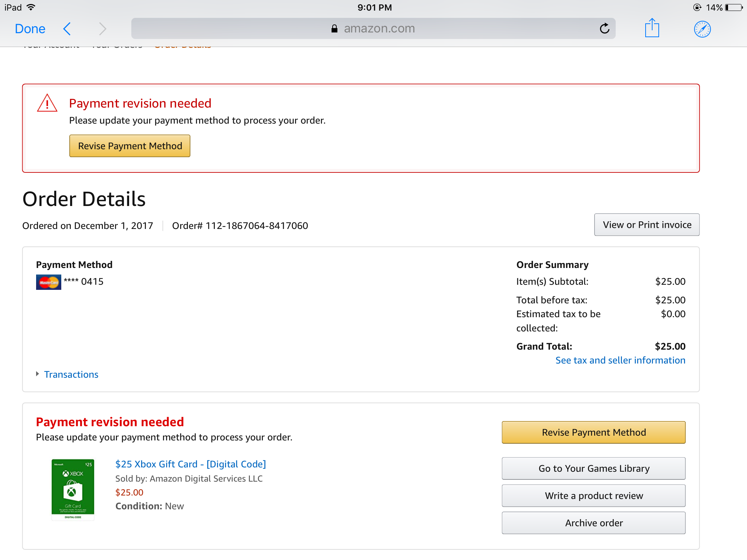Tap Done to close browser view

(30, 29)
